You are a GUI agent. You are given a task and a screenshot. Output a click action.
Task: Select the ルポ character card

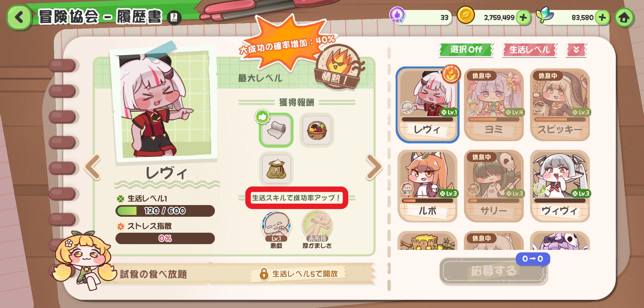point(427,186)
